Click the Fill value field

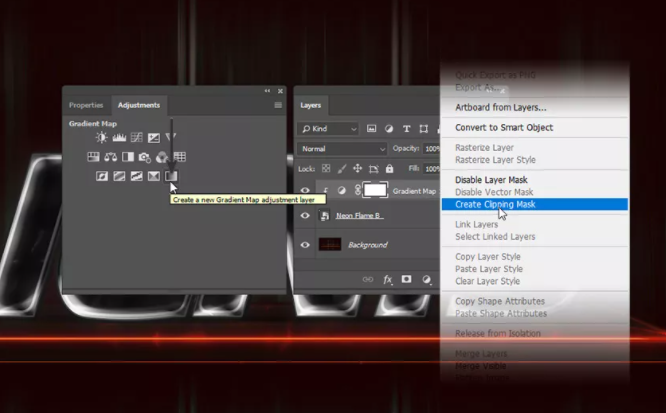click(x=432, y=169)
